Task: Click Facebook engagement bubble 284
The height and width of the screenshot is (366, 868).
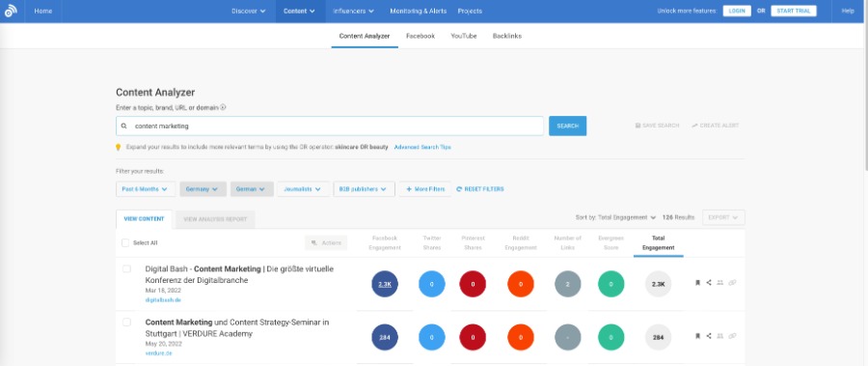Action: click(x=385, y=337)
